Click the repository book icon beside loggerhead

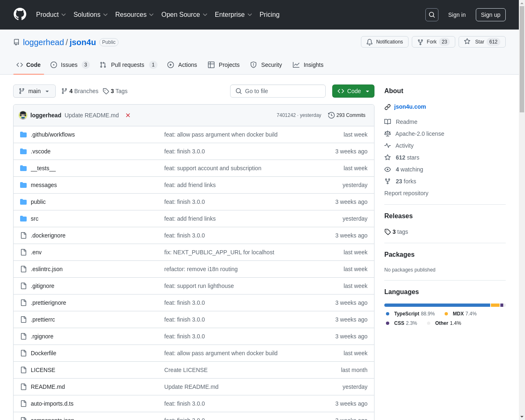[x=16, y=42]
